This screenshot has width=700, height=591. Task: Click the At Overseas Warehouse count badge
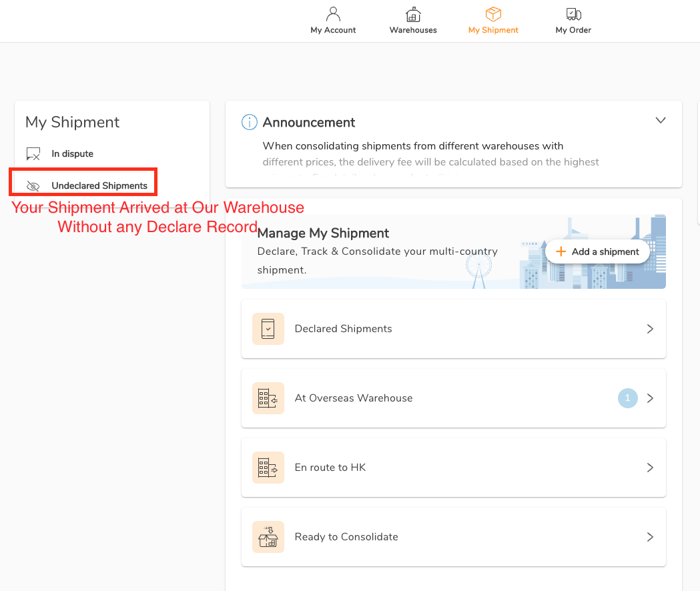pos(627,398)
